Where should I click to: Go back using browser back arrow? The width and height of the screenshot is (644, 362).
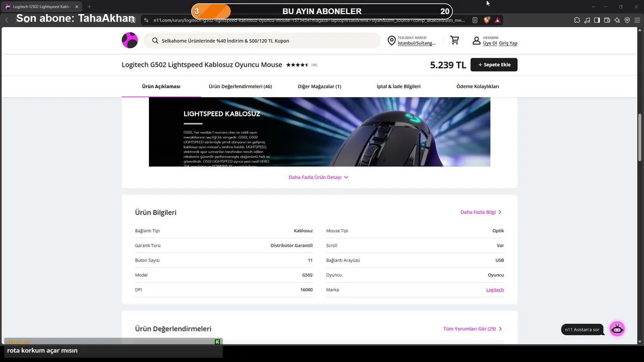7,20
